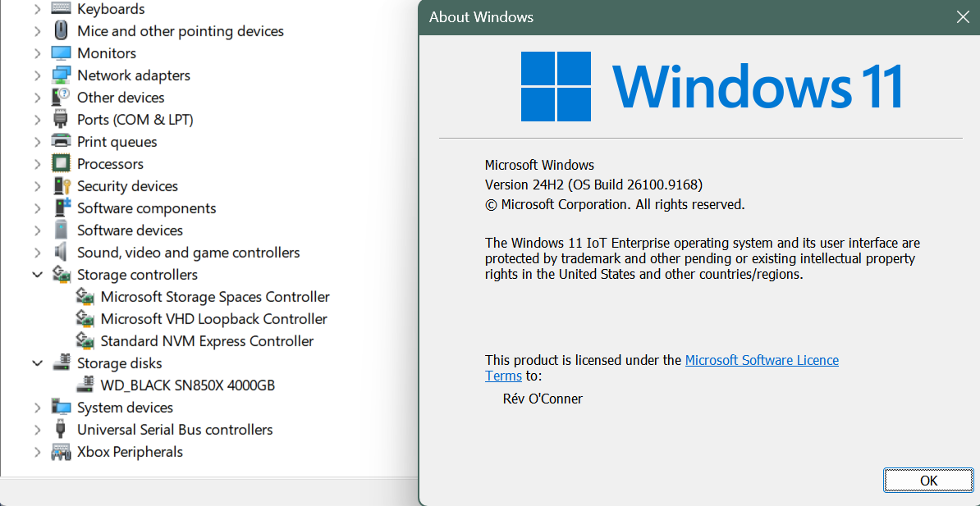Click the Print queues printer icon
This screenshot has height=506, width=980.
61,142
